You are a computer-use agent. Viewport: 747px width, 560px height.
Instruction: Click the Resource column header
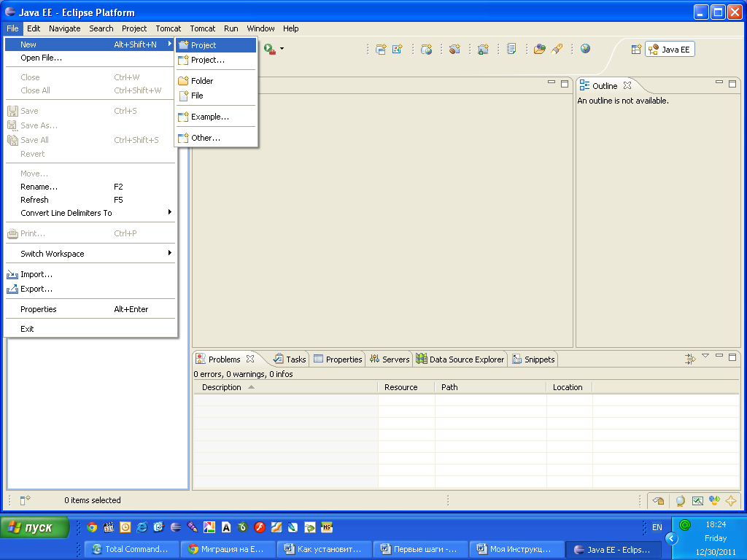pos(406,387)
